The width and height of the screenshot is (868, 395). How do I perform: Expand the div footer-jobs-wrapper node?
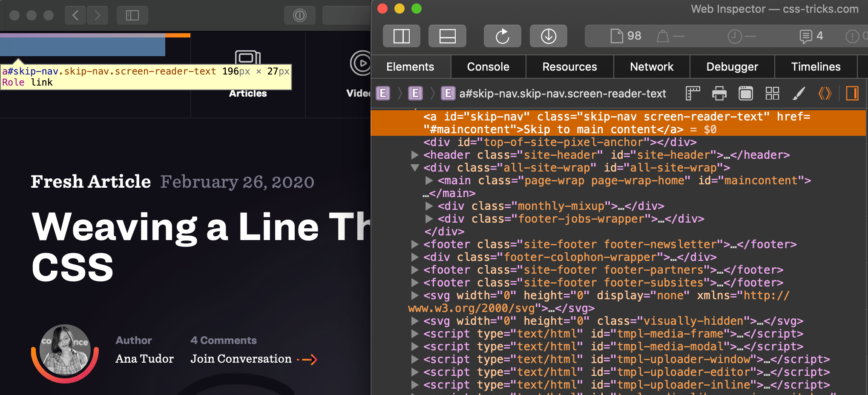(429, 219)
